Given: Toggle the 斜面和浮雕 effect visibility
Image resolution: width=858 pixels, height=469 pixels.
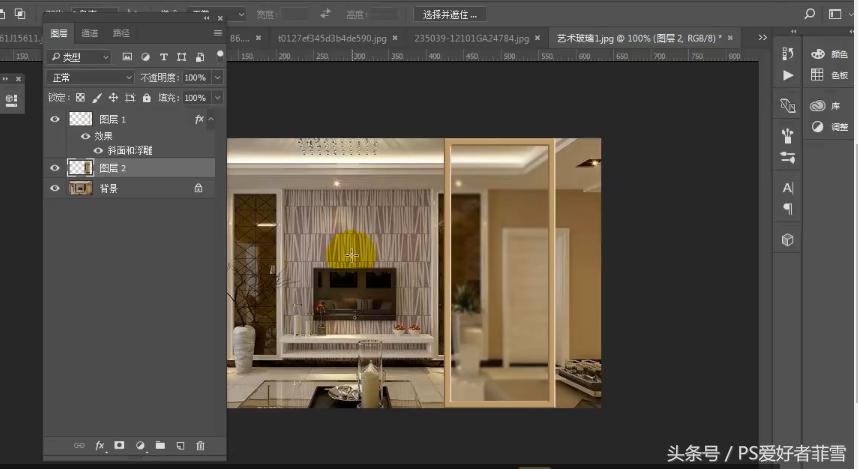Looking at the screenshot, I should tap(98, 151).
